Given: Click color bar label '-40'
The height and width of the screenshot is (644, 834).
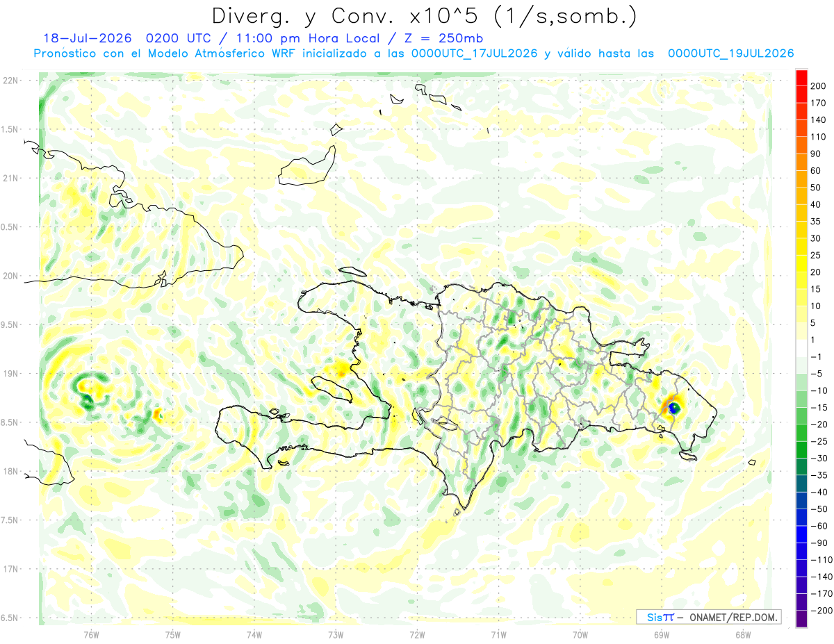Looking at the screenshot, I should [819, 492].
